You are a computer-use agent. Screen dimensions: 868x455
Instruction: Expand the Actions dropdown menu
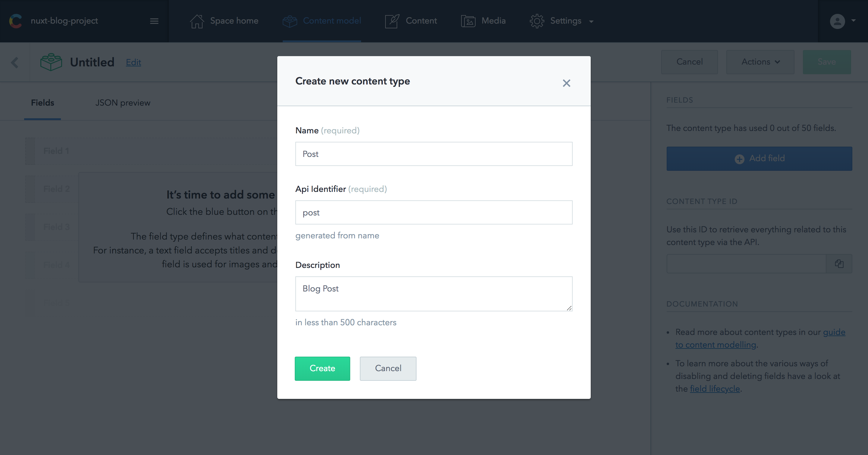[760, 62]
